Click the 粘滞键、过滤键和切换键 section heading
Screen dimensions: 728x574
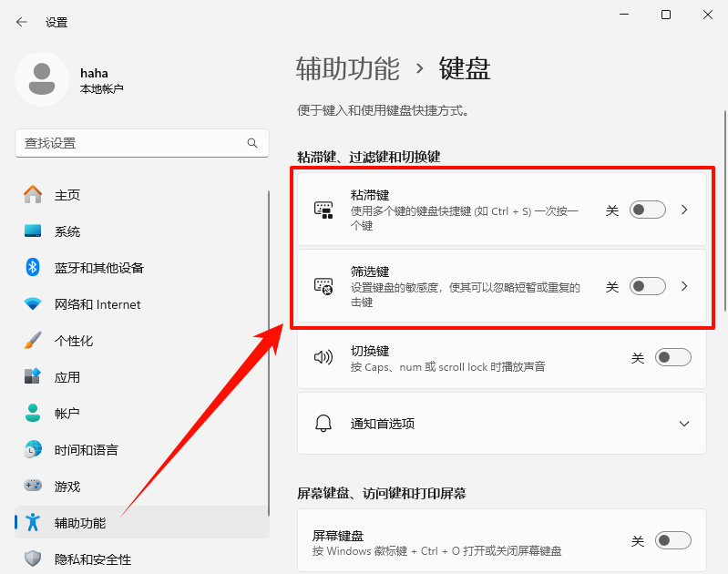pyautogui.click(x=369, y=157)
